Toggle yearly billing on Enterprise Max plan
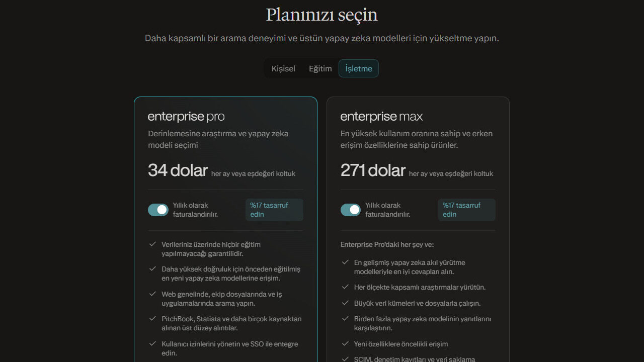Screen dimensions: 644x362 tap(351, 210)
